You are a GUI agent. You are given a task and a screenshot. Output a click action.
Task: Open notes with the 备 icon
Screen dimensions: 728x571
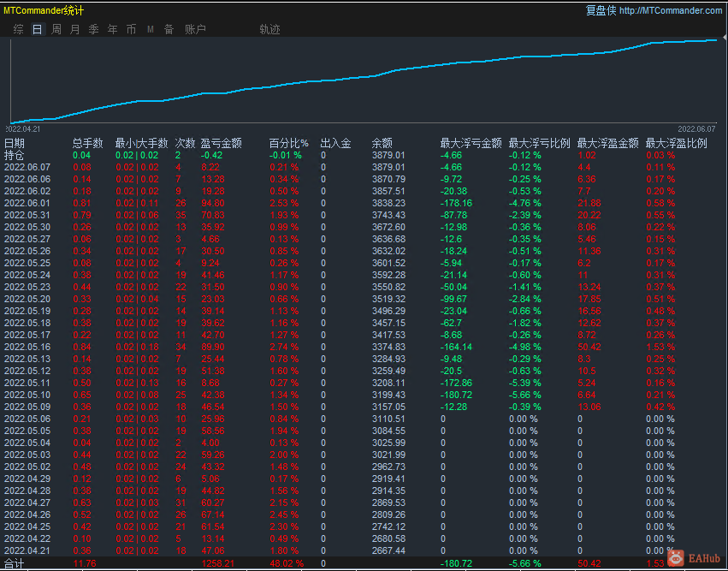[169, 27]
